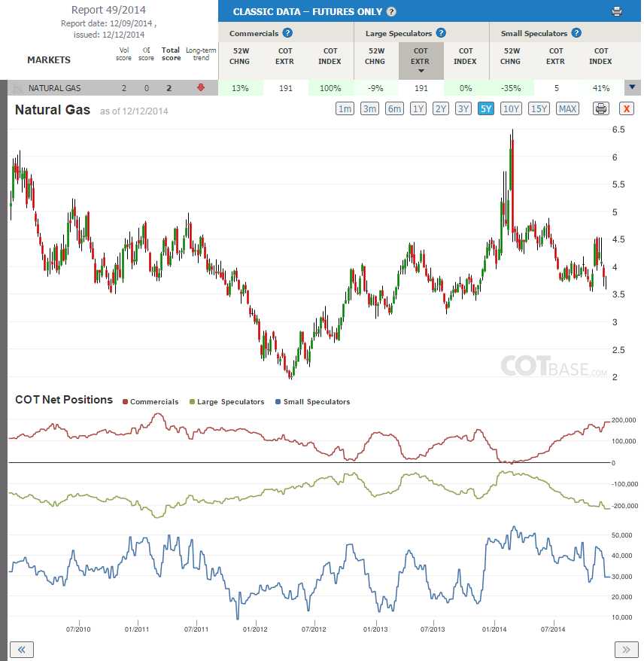Toggle Large Speculators series in legend
The image size is (644, 661).
tap(227, 402)
